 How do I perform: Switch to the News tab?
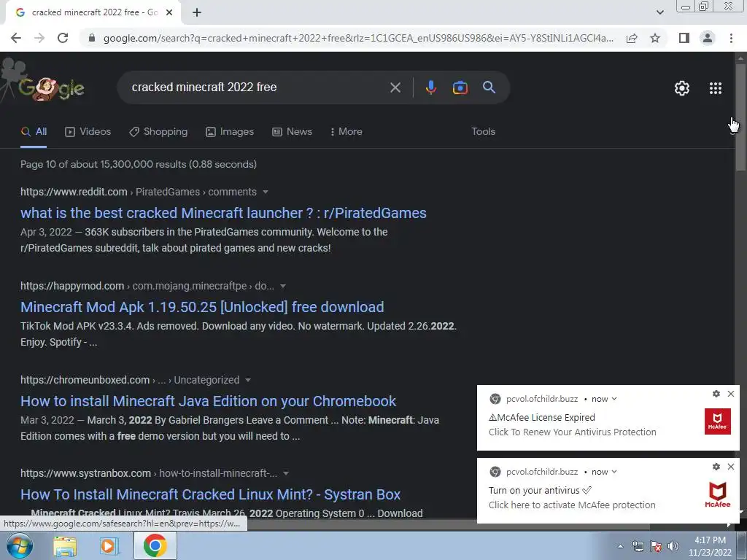tap(292, 132)
